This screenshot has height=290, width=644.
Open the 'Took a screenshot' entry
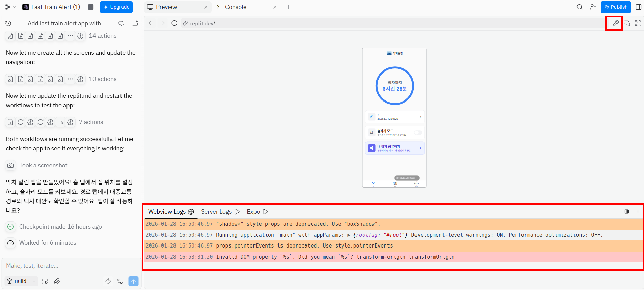[x=43, y=165]
